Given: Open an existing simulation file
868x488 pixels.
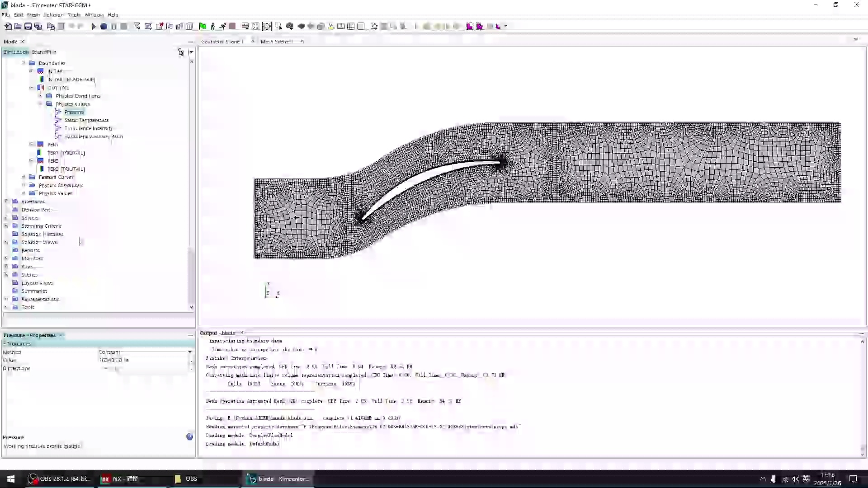Looking at the screenshot, I should 18,26.
